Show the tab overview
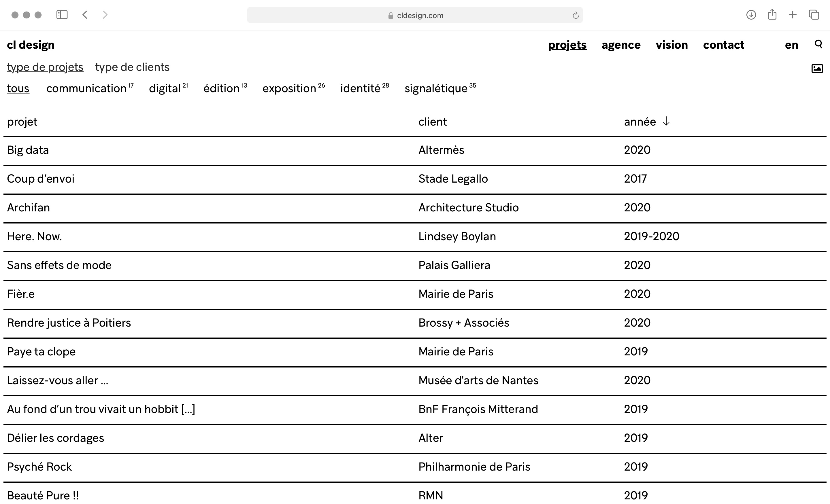This screenshot has height=504, width=830. [x=814, y=15]
